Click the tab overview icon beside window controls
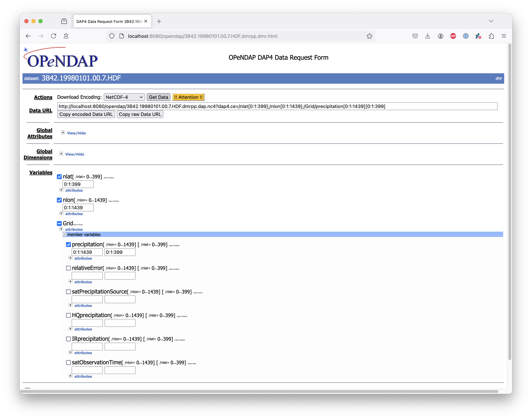The image size is (532, 420). [64, 21]
